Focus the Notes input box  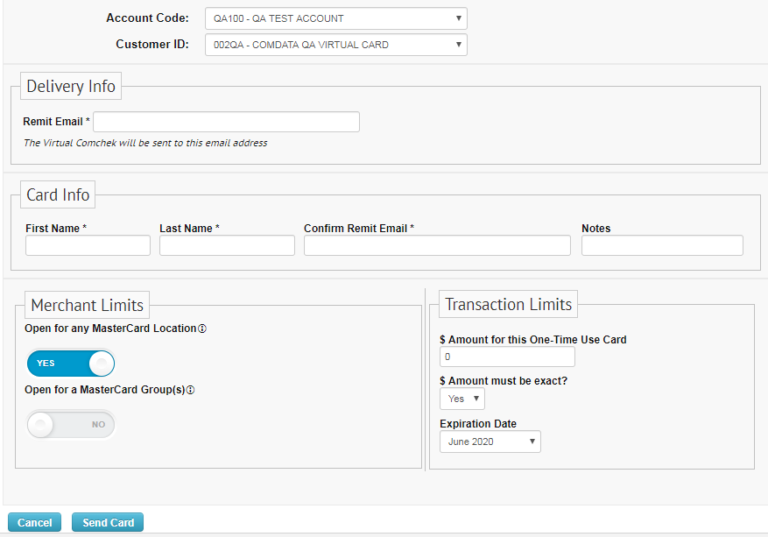tap(662, 246)
